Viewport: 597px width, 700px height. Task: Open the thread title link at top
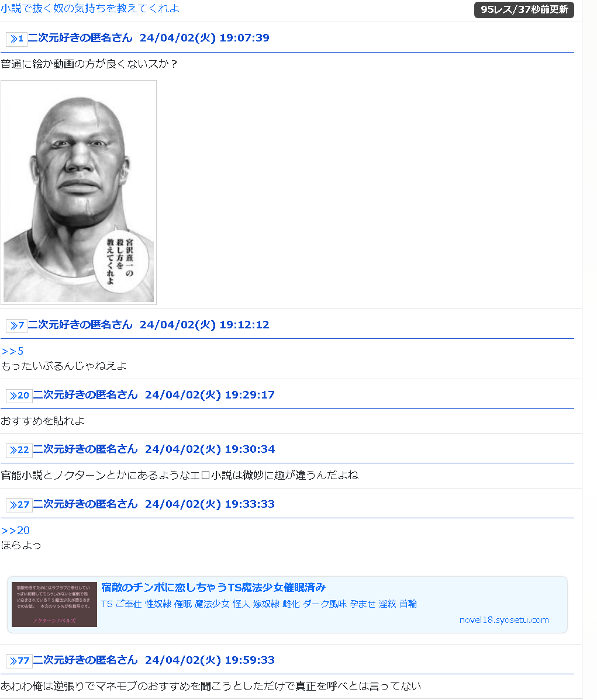[x=90, y=9]
